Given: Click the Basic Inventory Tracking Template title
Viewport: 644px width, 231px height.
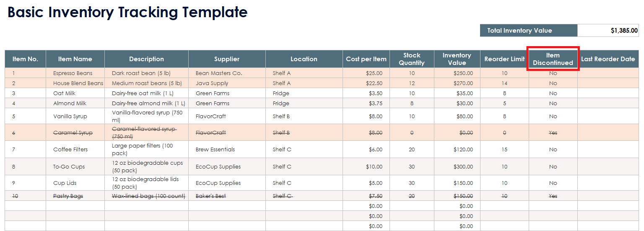Looking at the screenshot, I should click(x=127, y=13).
